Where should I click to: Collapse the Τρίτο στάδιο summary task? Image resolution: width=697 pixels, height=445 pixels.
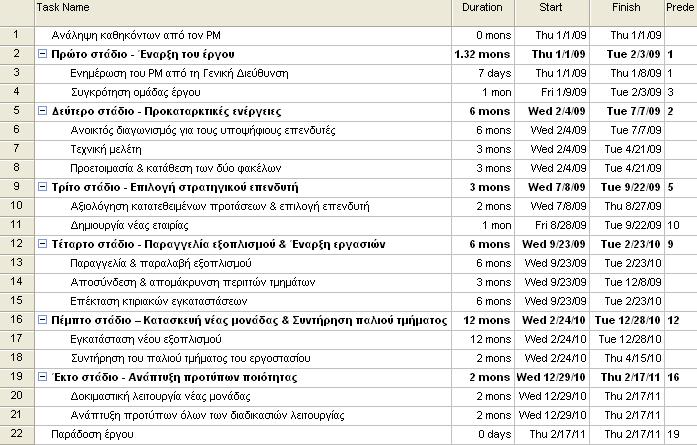(x=42, y=187)
